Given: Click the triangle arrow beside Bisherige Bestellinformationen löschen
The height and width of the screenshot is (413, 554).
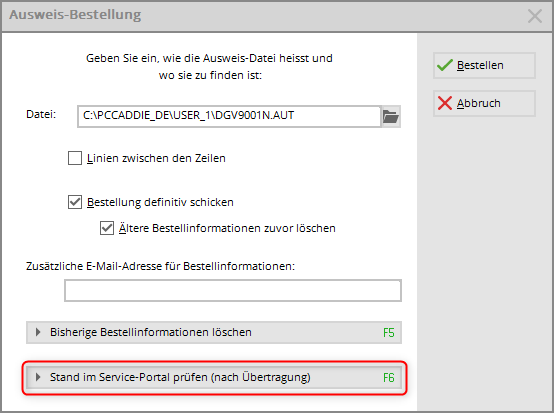Looking at the screenshot, I should (38, 332).
